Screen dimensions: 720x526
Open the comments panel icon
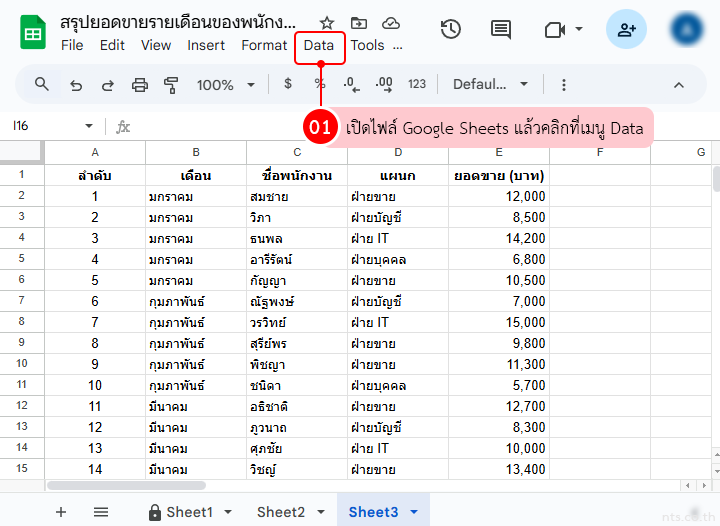coord(501,30)
